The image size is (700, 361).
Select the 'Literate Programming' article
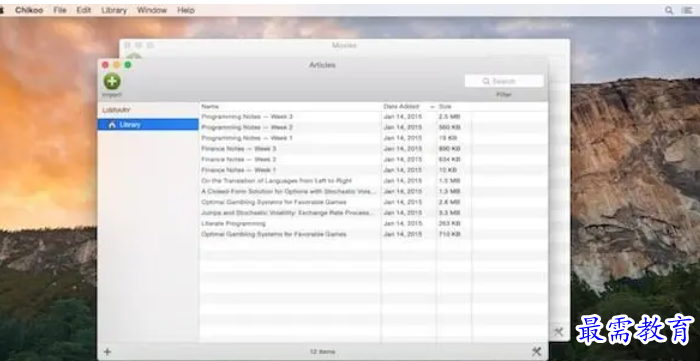tap(373, 224)
